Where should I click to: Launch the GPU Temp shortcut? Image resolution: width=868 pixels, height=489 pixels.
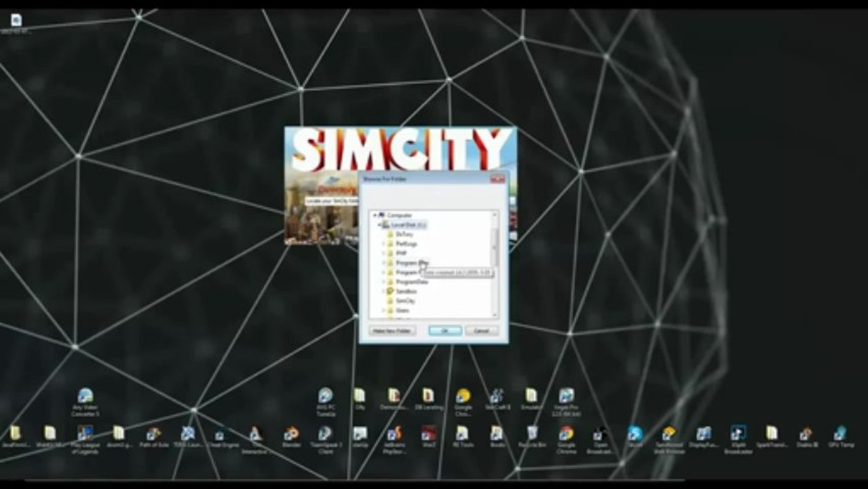840,437
